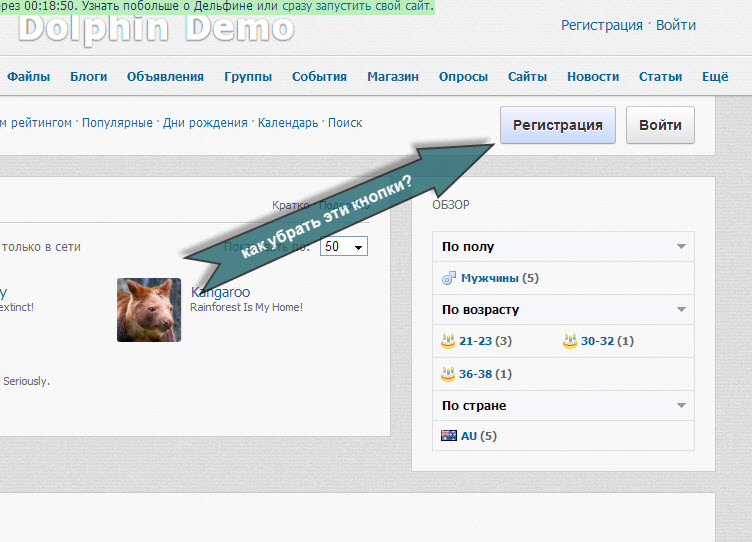This screenshot has width=752, height=542.
Task: Click the cake icon next to 21-23
Action: pos(448,341)
